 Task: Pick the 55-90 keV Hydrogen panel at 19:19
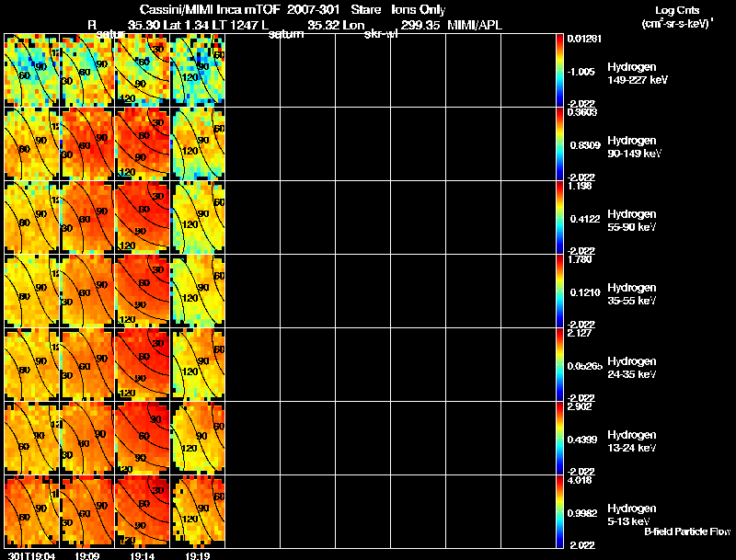tap(198, 218)
